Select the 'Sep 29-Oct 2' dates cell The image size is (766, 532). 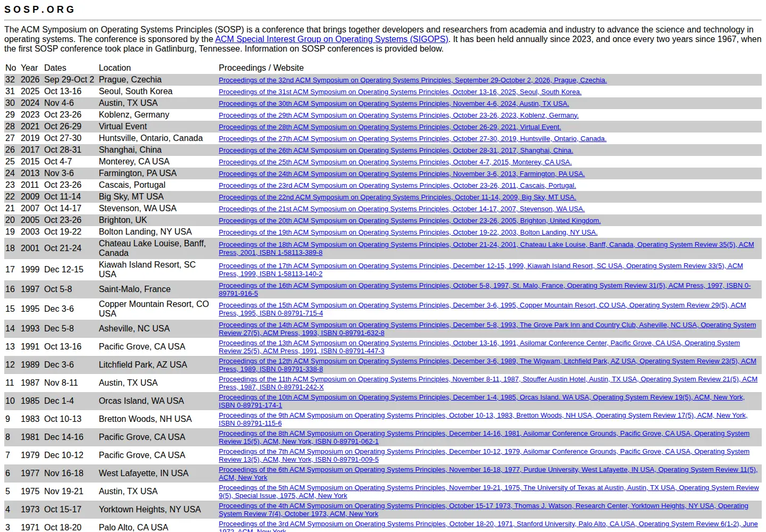tap(69, 80)
